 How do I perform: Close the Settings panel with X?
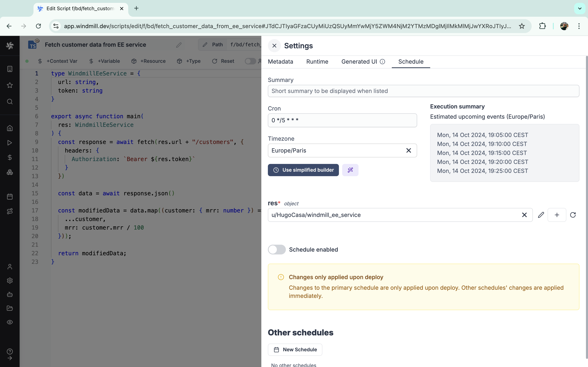tap(274, 46)
